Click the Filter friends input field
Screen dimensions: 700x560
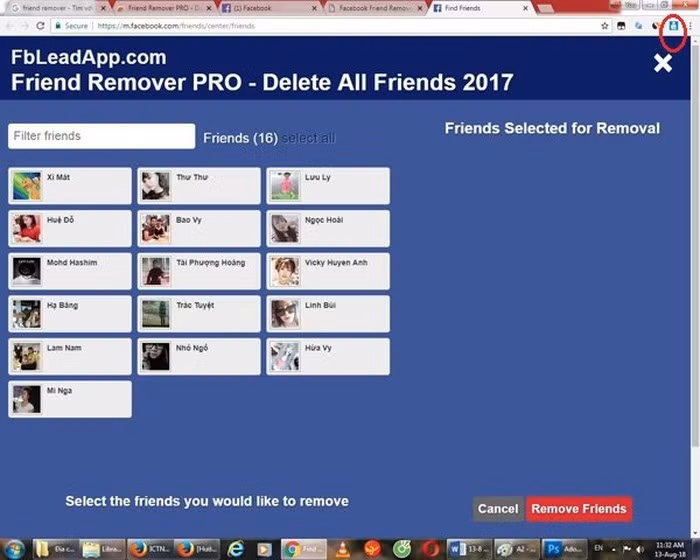pos(101,136)
